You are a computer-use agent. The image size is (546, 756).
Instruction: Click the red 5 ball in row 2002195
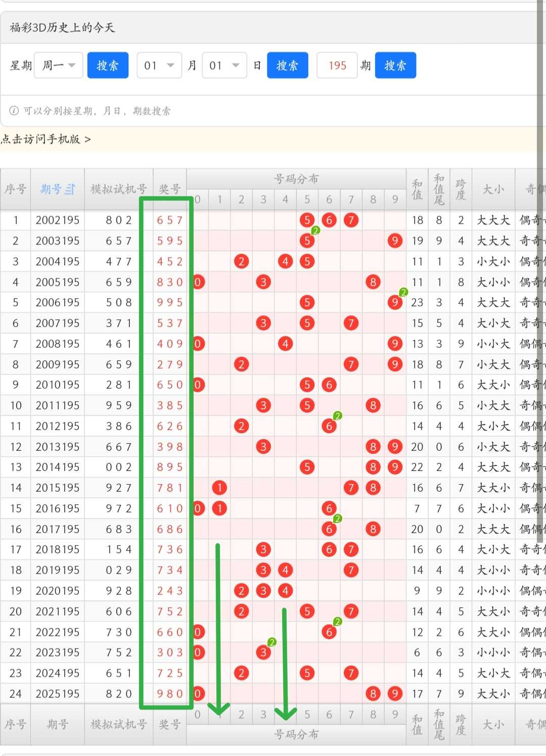point(307,220)
